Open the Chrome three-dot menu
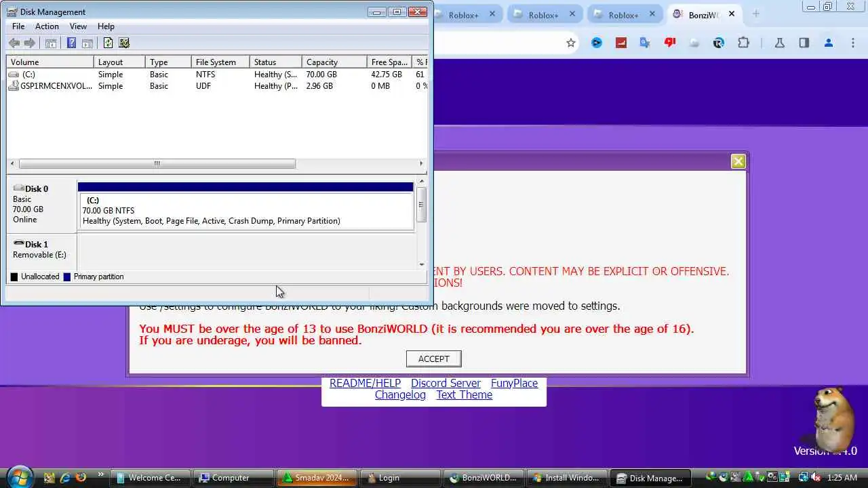Image resolution: width=868 pixels, height=488 pixels. point(853,43)
